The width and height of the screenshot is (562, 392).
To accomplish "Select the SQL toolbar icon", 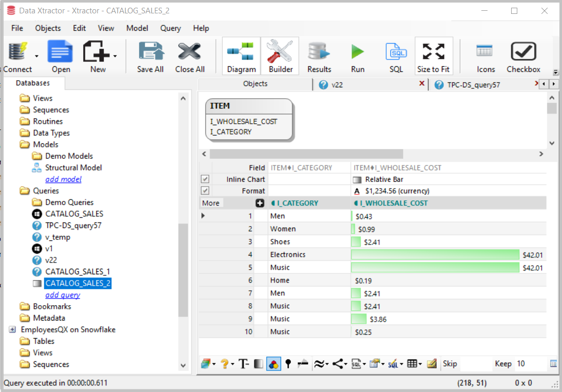I will pyautogui.click(x=395, y=55).
